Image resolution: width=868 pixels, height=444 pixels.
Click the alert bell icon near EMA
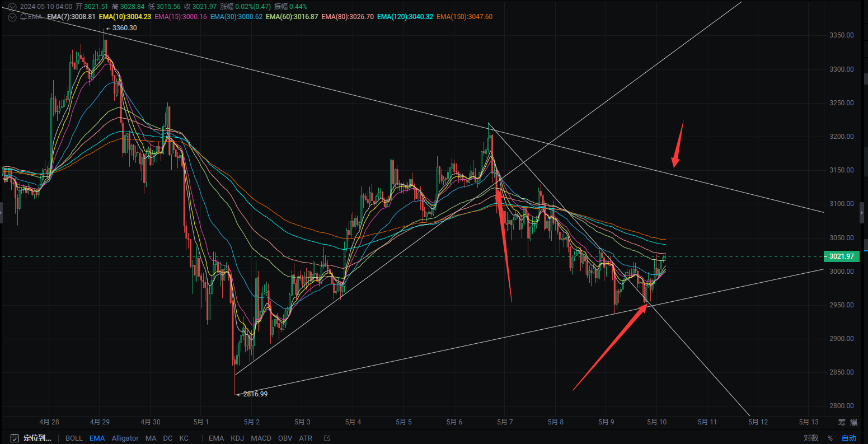coord(24,17)
